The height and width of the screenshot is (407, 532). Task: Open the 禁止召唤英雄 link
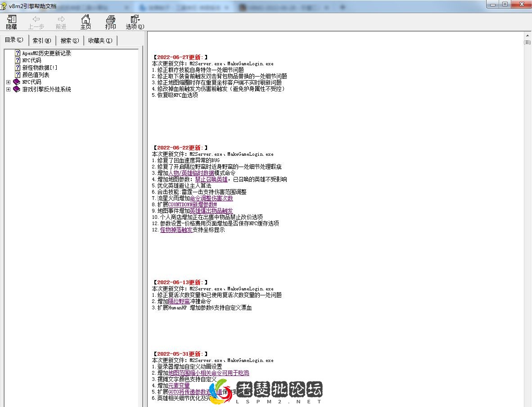pyautogui.click(x=211, y=179)
